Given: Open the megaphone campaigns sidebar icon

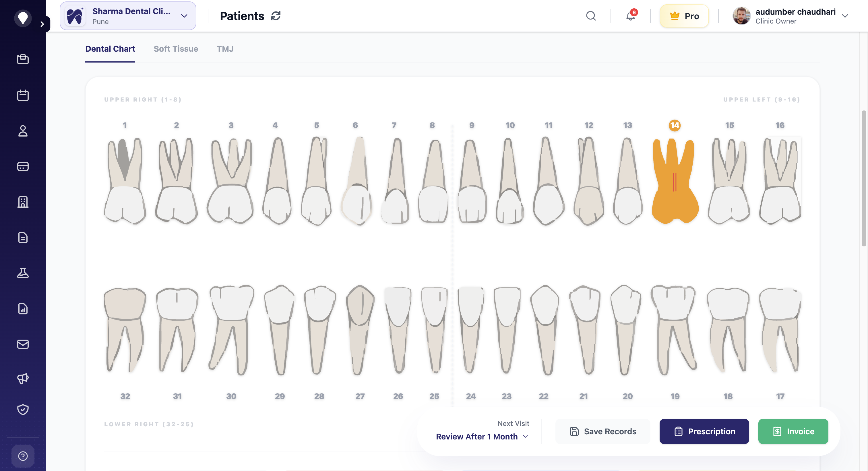Looking at the screenshot, I should (23, 378).
